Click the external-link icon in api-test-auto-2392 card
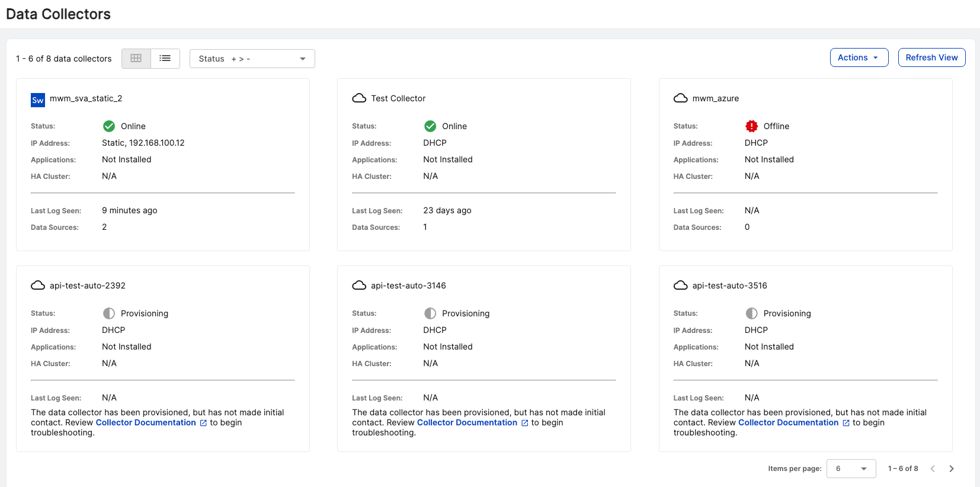Screen dimensions: 980x487 pyautogui.click(x=203, y=423)
